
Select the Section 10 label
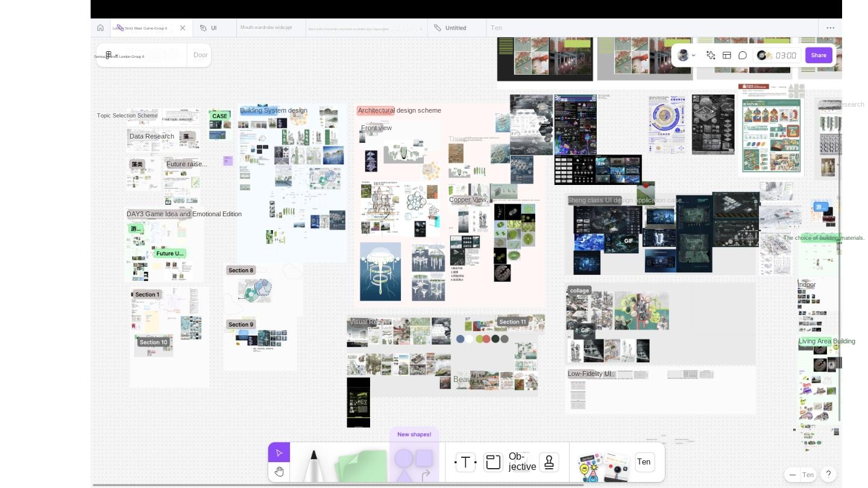pos(154,342)
